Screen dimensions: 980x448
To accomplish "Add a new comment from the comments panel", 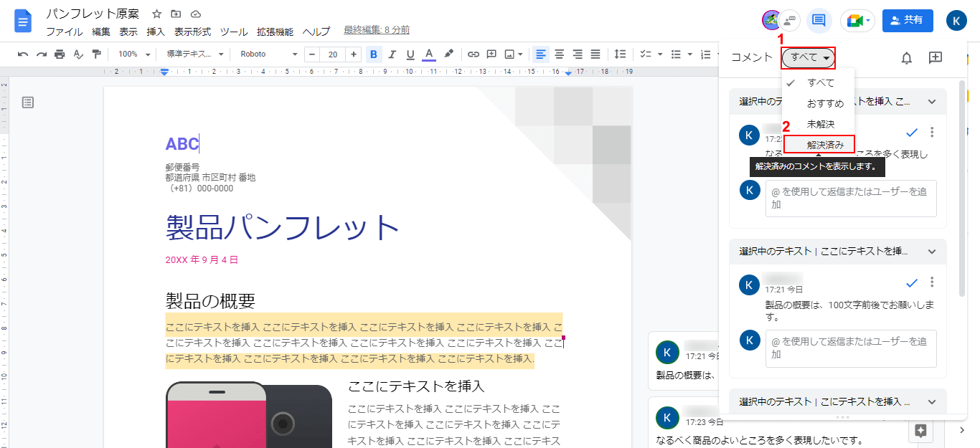I will [936, 58].
